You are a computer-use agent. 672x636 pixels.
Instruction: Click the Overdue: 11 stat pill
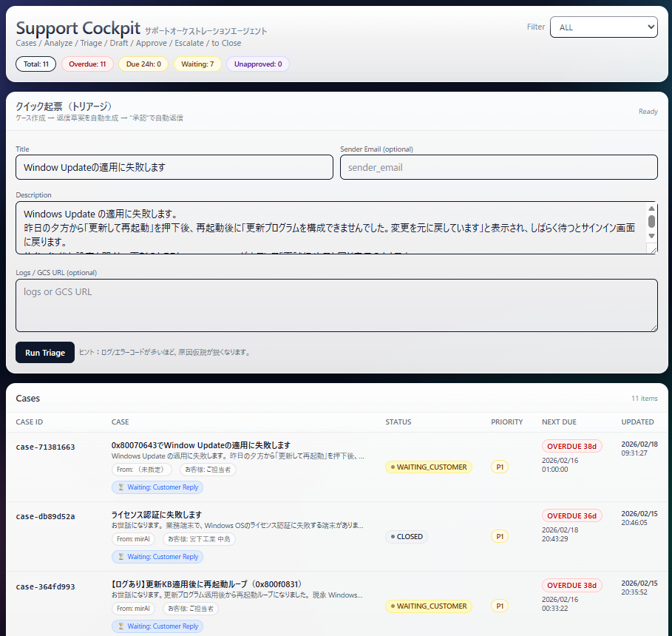coord(87,64)
